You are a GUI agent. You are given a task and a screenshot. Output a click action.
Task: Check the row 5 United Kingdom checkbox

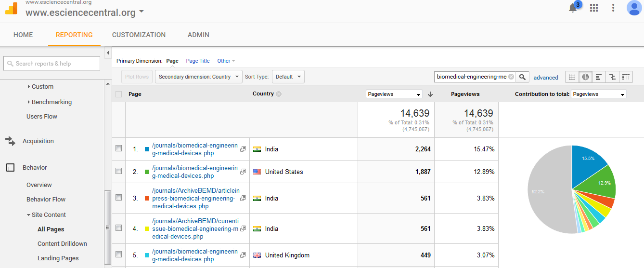click(x=119, y=255)
